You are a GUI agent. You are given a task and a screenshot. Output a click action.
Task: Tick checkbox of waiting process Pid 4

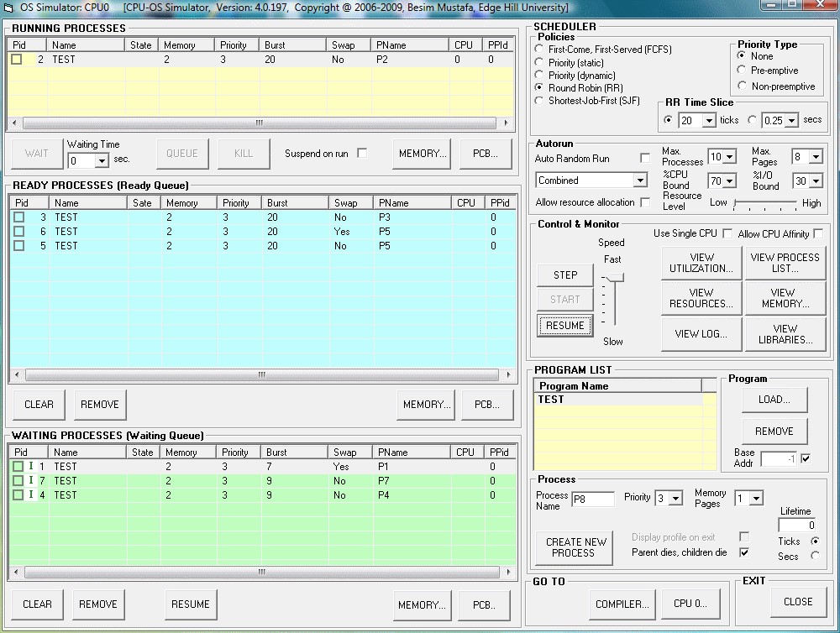[18, 494]
